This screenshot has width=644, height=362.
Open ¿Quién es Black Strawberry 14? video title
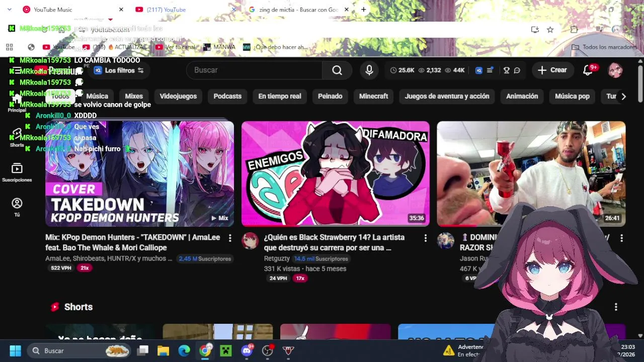(x=334, y=242)
